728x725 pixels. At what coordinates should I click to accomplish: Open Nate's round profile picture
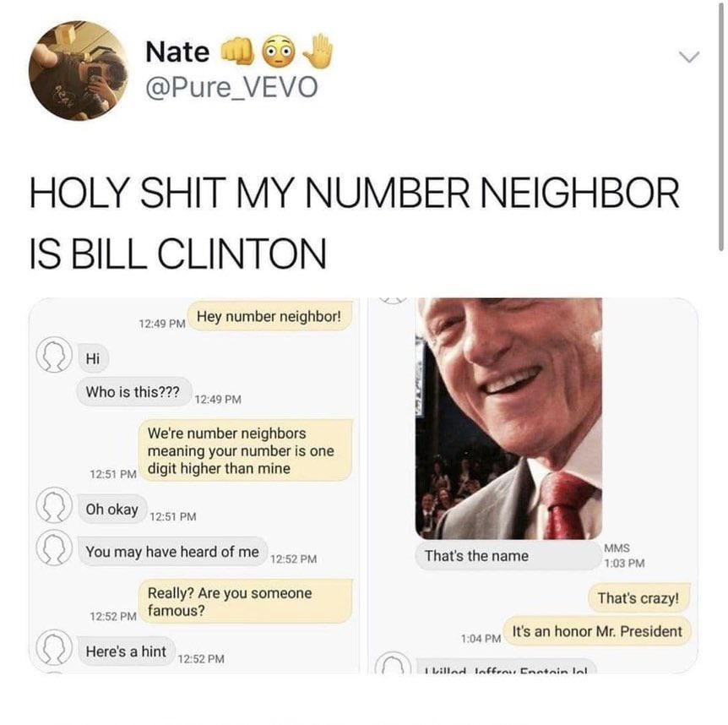click(79, 71)
